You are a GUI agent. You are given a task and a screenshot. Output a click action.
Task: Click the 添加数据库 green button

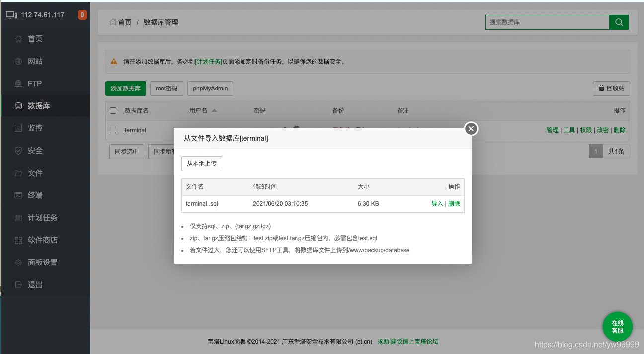pyautogui.click(x=126, y=88)
